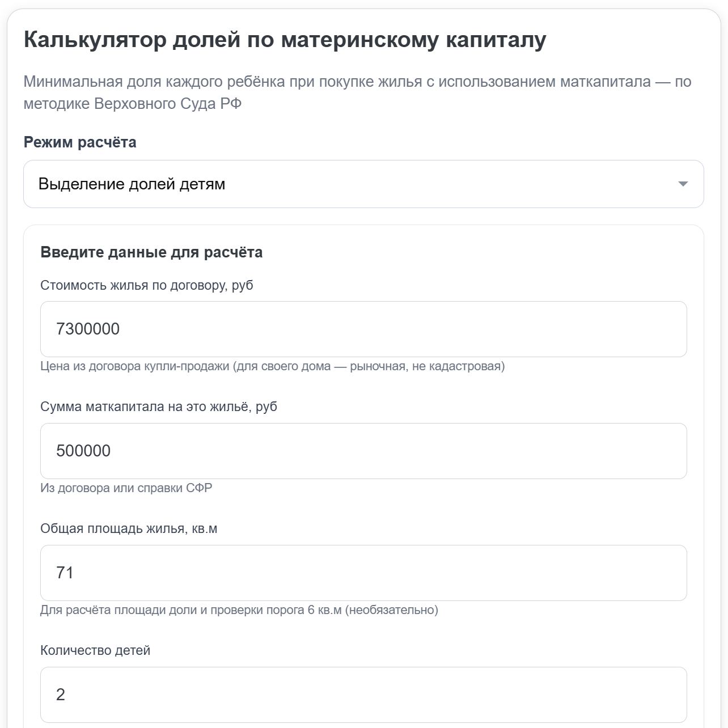This screenshot has width=728, height=728.
Task: Click the hint about purchase contract price
Action: pyautogui.click(x=273, y=366)
